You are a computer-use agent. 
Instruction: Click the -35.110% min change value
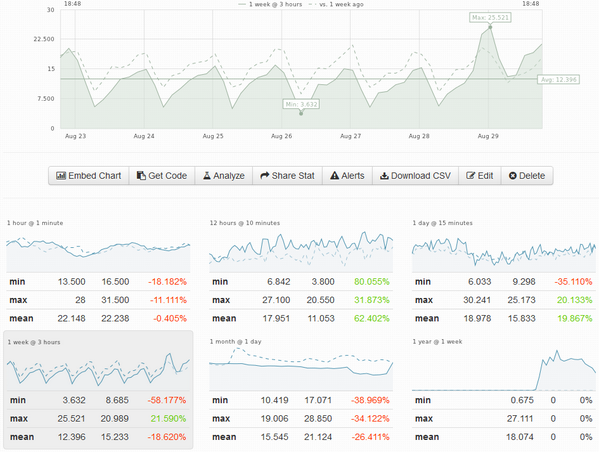tap(573, 282)
